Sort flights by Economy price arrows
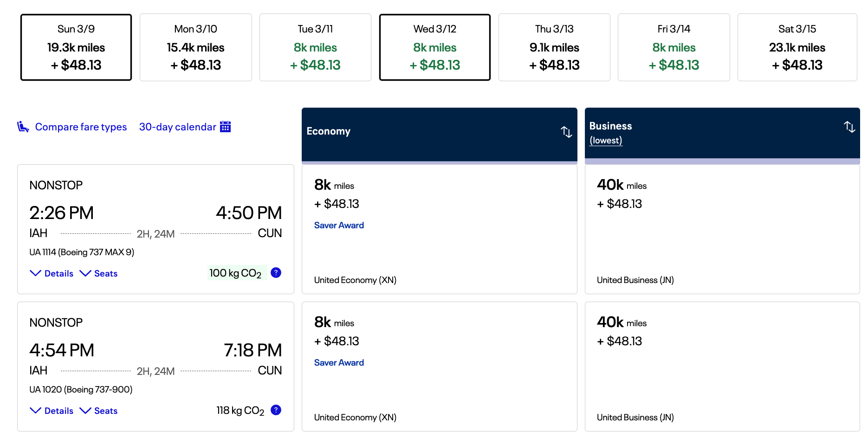 [566, 132]
